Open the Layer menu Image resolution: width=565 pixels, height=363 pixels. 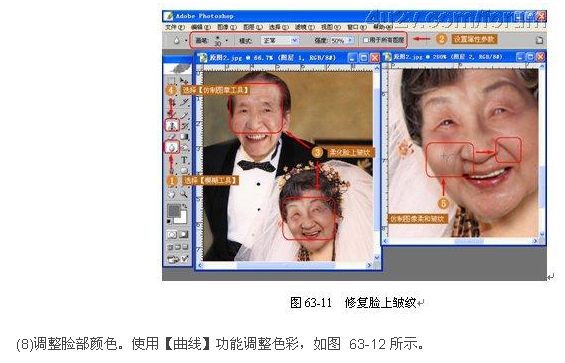click(253, 27)
